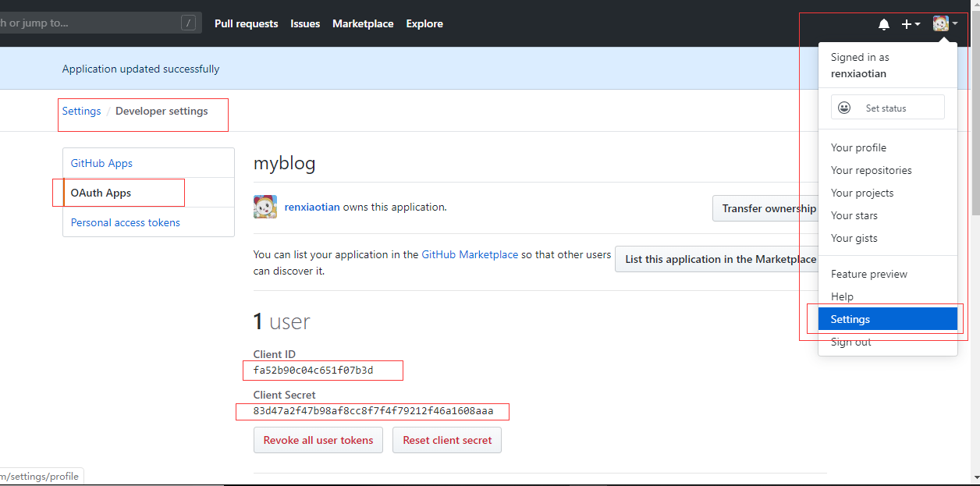Click the "1 user" heading
The image size is (980, 486).
(282, 321)
